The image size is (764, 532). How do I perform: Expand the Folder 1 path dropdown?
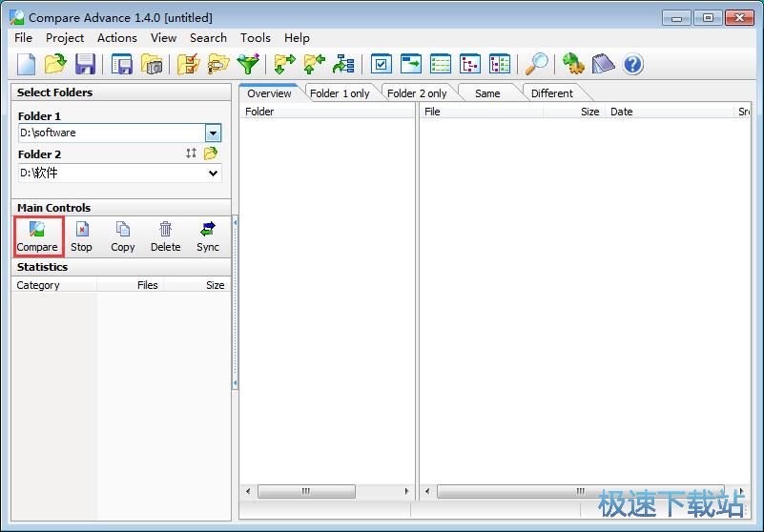click(x=213, y=133)
